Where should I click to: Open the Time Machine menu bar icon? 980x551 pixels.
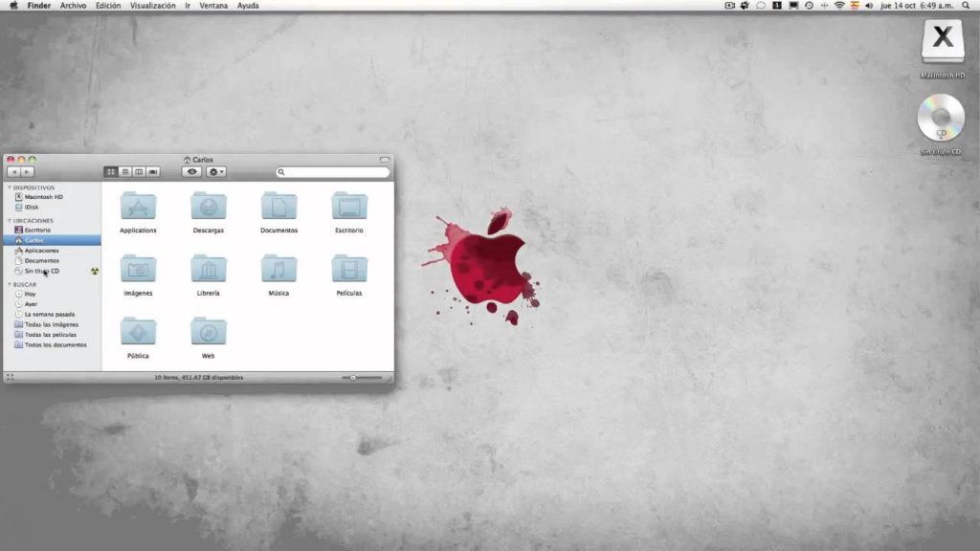click(x=809, y=6)
